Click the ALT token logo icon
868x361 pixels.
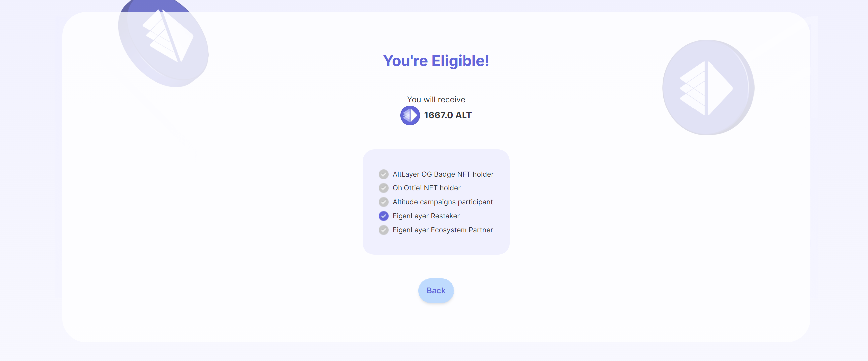[410, 115]
